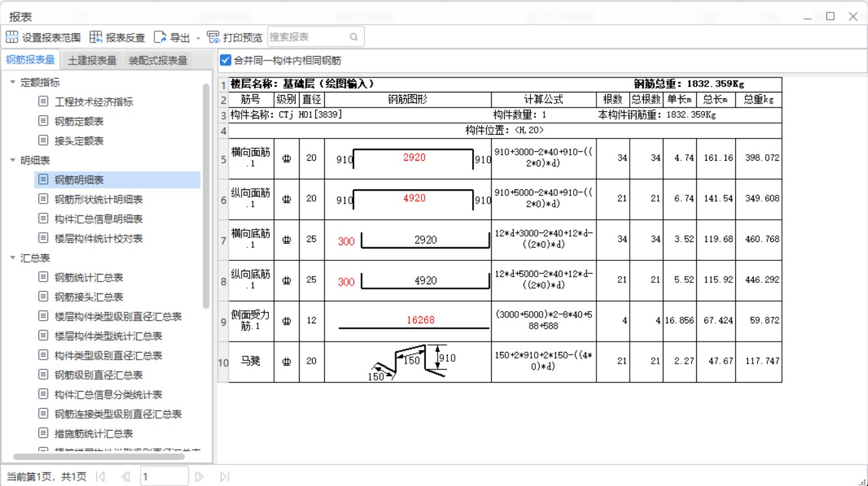The image size is (868, 486).
Task: Click the 报表反查 icon
Action: [x=96, y=37]
